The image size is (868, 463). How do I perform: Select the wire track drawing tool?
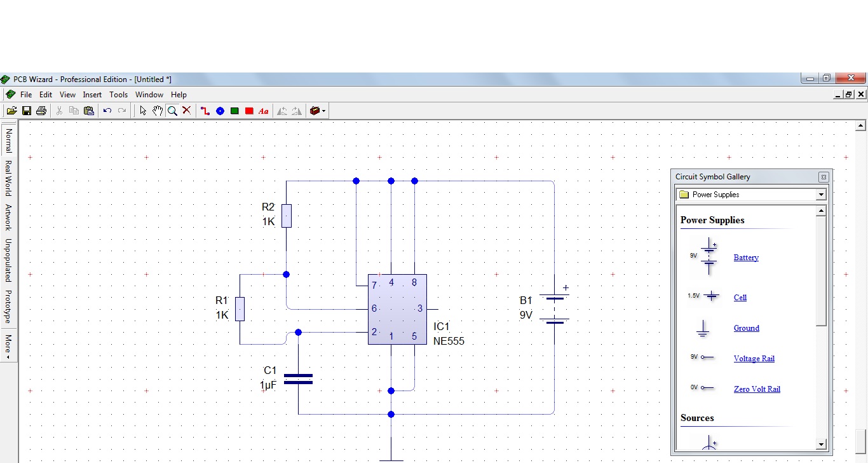point(205,111)
